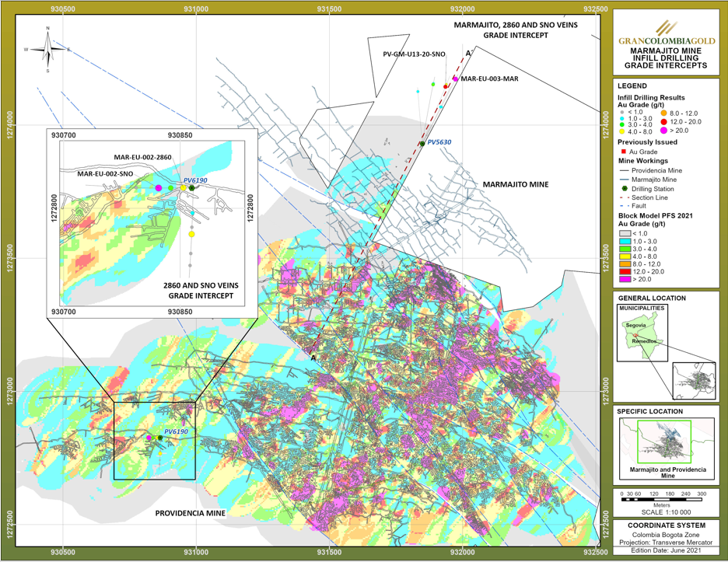Click the Drilling Station legend symbol
This screenshot has width=728, height=562.
point(625,188)
